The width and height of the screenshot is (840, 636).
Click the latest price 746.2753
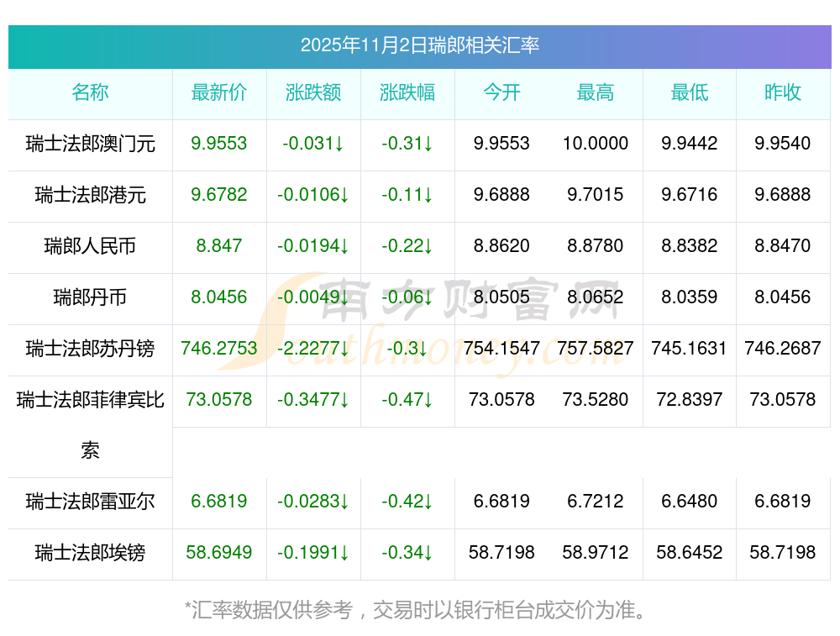pos(219,349)
